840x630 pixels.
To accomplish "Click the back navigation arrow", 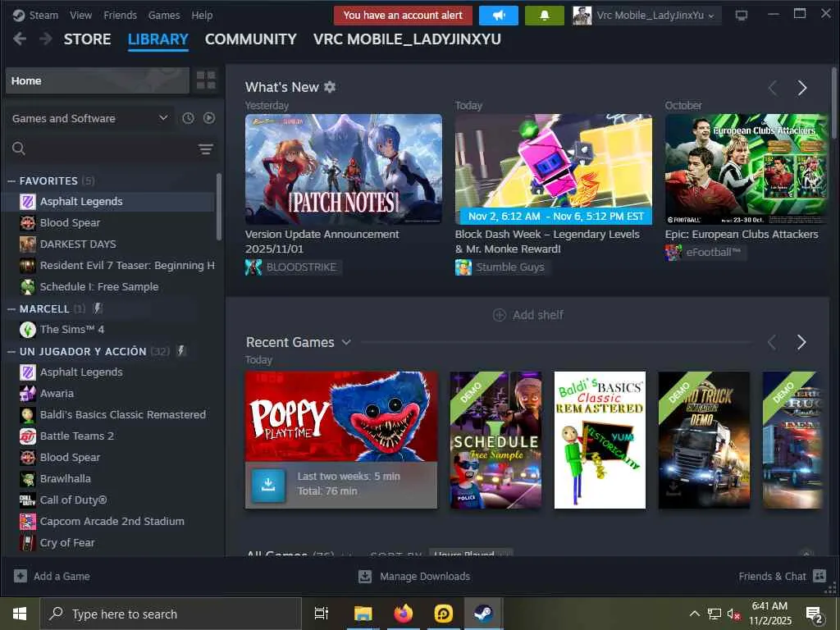I will (20, 39).
